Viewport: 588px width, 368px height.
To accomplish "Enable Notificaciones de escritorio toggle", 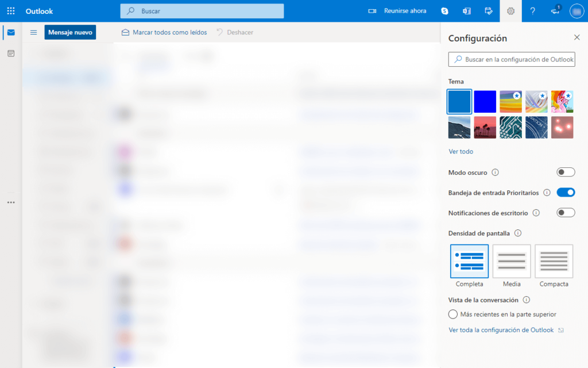I will [x=565, y=213].
